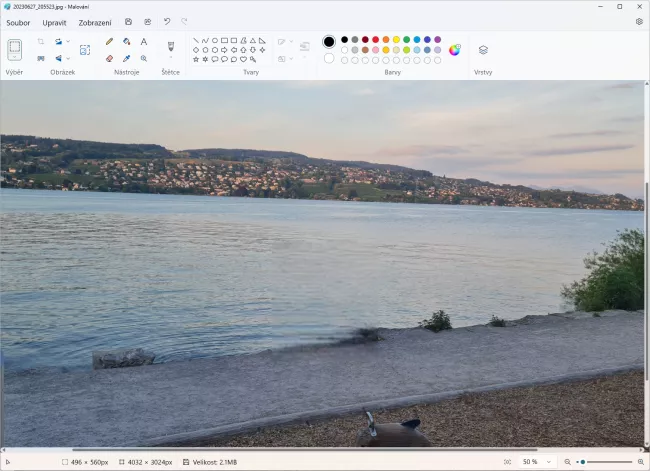Select the secondary white color circle

329,58
